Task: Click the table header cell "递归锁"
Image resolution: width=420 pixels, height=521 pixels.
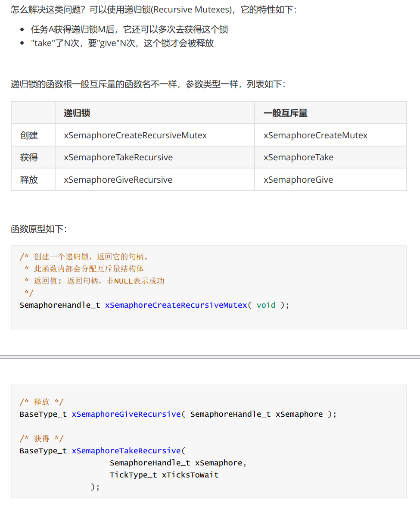Action: [x=155, y=113]
